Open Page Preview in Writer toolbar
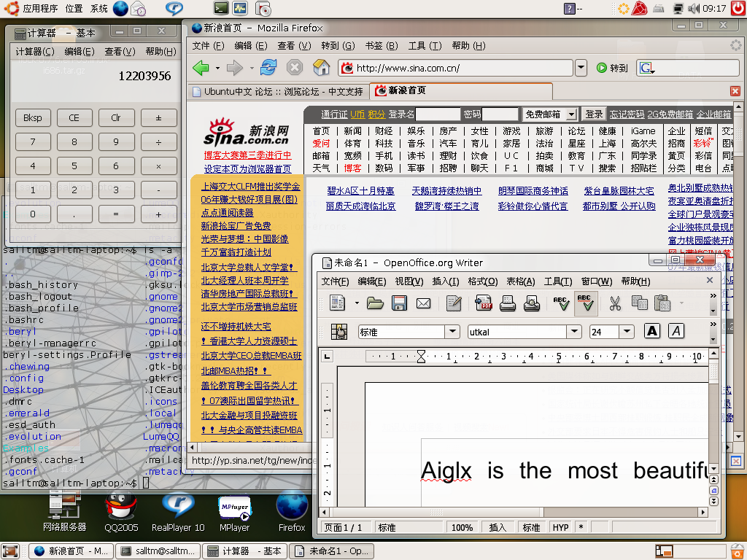 coord(531,303)
